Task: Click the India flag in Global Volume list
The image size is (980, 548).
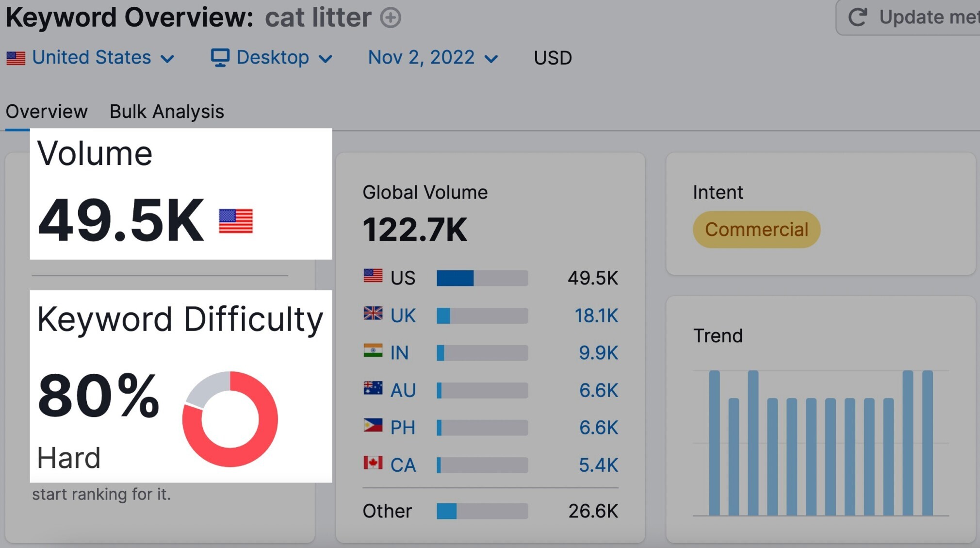Action: (373, 350)
